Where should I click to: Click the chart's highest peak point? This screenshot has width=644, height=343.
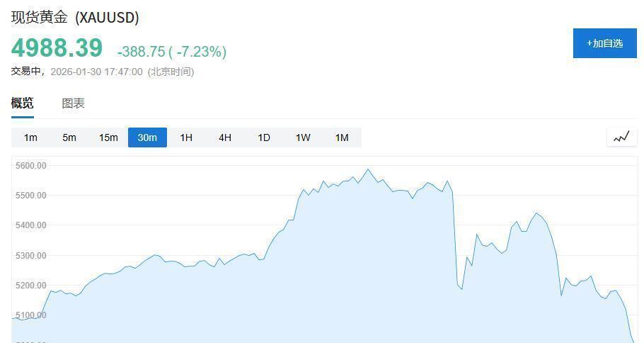click(x=367, y=169)
